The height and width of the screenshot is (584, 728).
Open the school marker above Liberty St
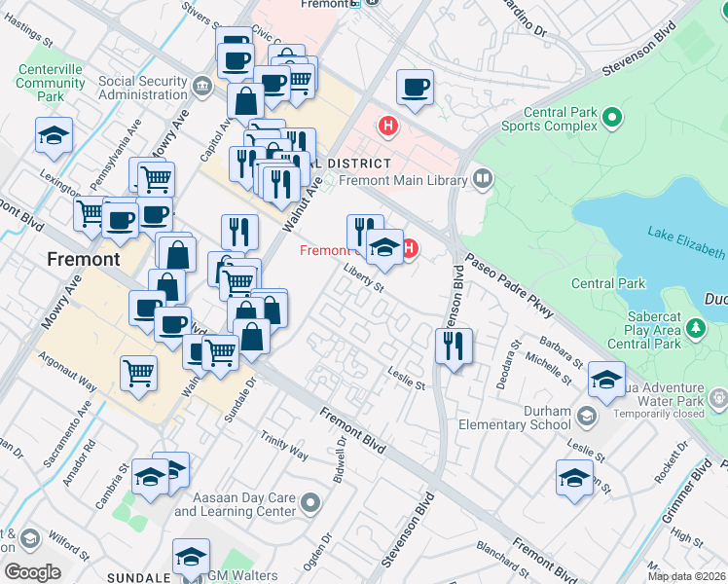tap(384, 247)
